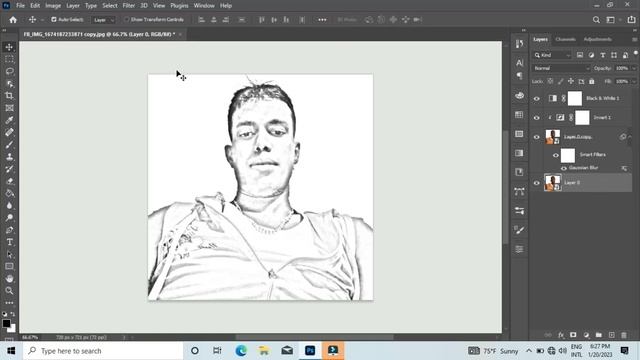Hide the Black & White 1 layer
The height and width of the screenshot is (360, 640).
tap(537, 98)
